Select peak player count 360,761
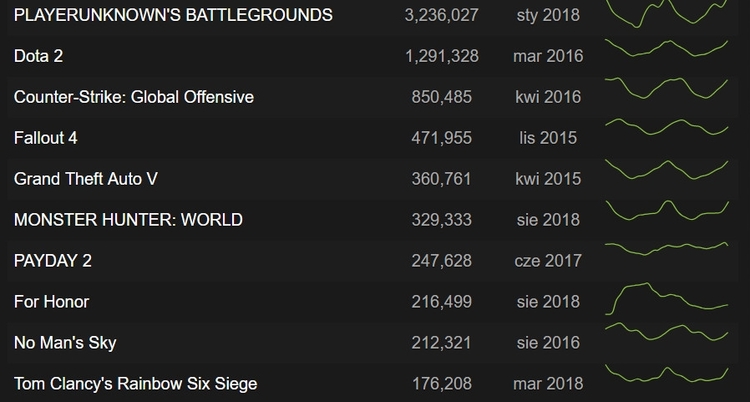The image size is (750, 402). coord(441,179)
